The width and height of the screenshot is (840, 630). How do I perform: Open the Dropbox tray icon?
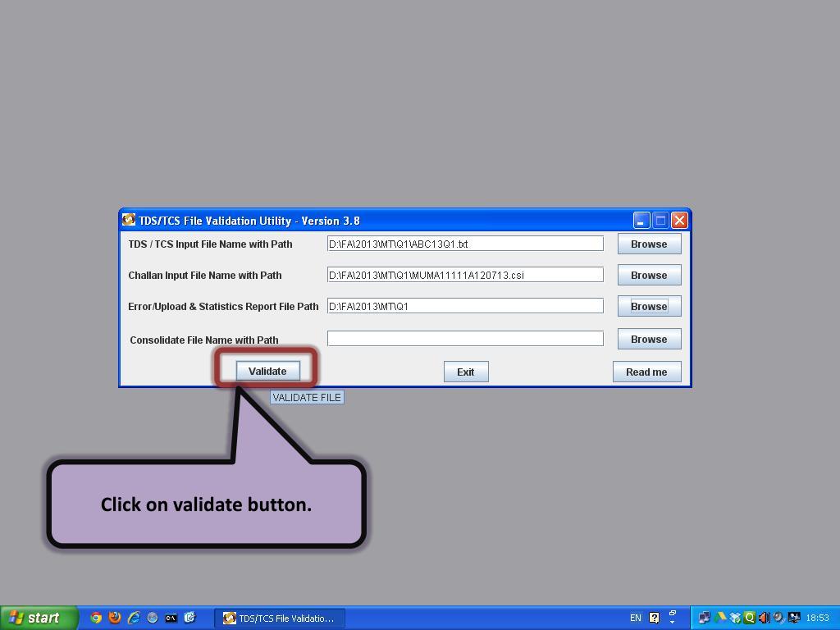[735, 619]
